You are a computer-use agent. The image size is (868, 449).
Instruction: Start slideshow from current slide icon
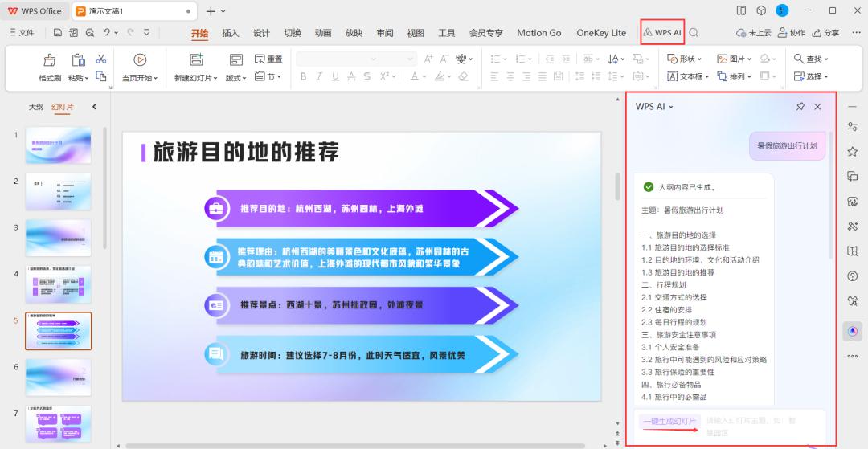pos(140,59)
